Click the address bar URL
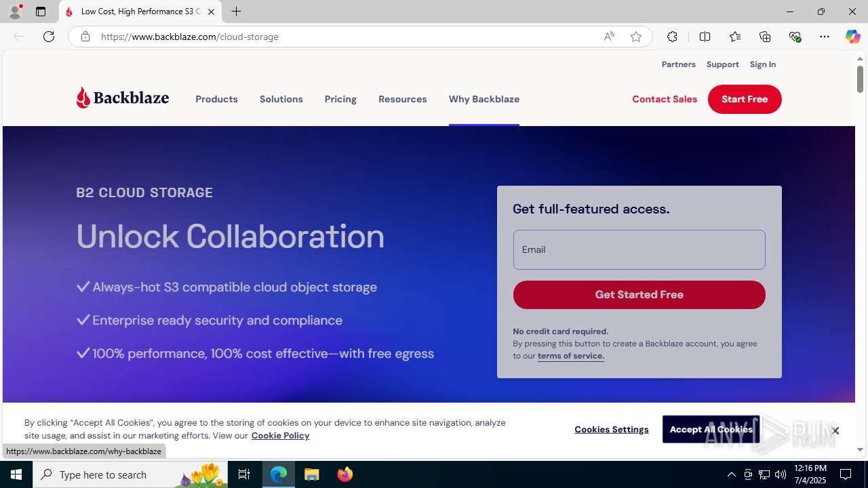 pyautogui.click(x=190, y=37)
